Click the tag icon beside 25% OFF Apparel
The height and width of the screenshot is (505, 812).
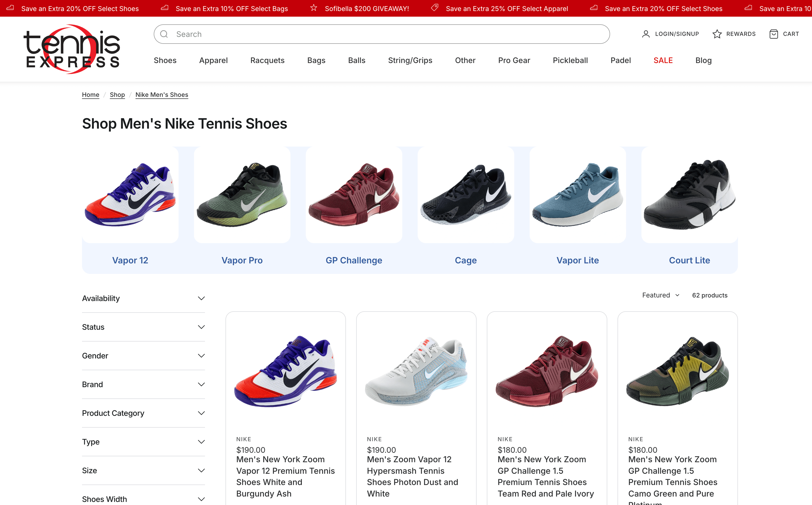pos(435,8)
